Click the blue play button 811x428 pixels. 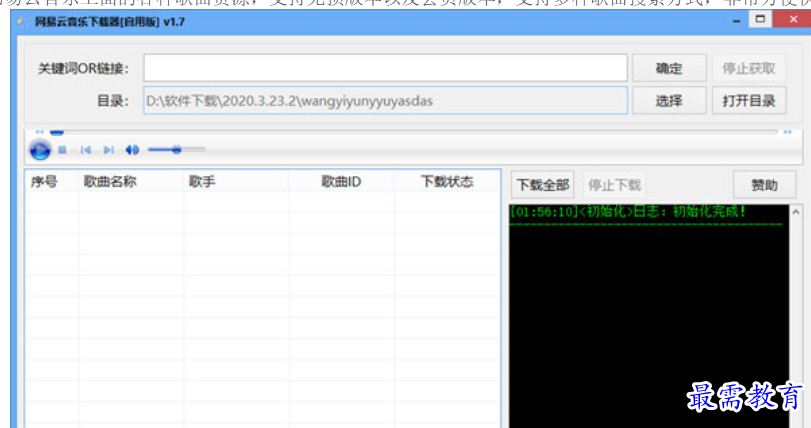pos(40,150)
